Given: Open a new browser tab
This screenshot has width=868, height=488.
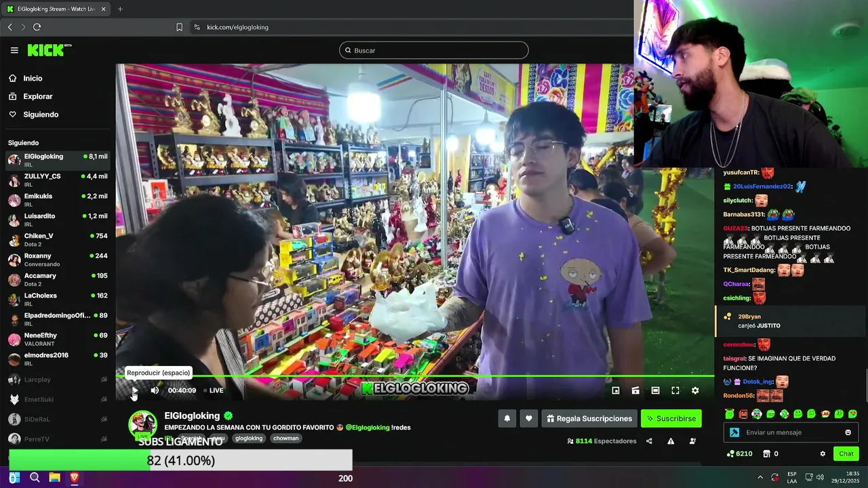Looking at the screenshot, I should 120,9.
